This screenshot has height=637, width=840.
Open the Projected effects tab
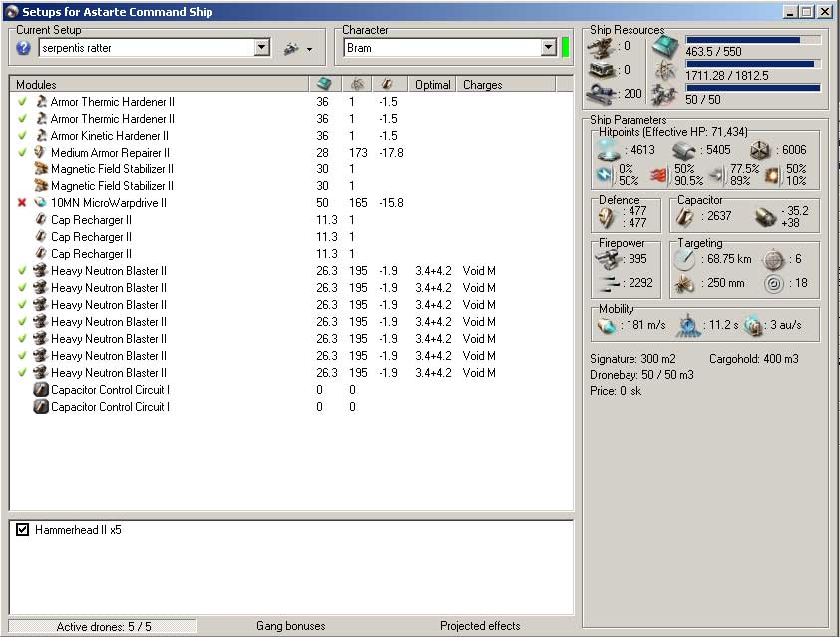480,626
